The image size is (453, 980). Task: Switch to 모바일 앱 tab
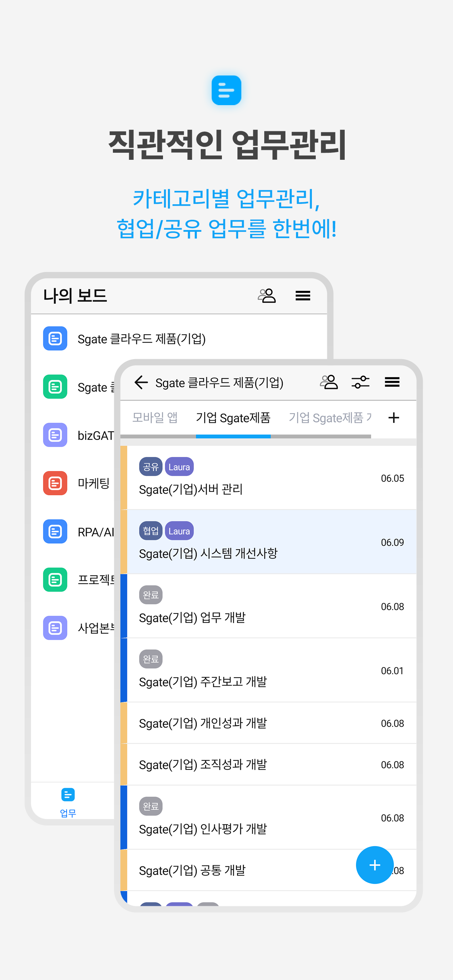(155, 418)
